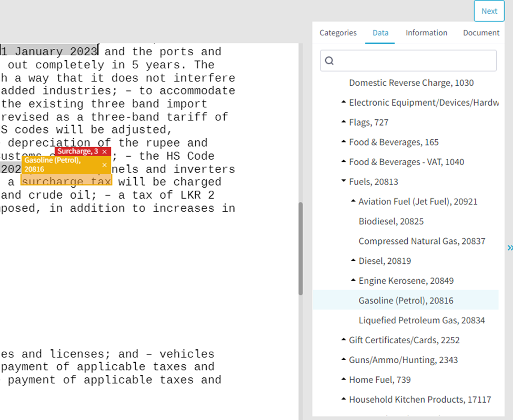Viewport: 513px width, 420px height.
Task: Click the Next button
Action: (x=489, y=11)
